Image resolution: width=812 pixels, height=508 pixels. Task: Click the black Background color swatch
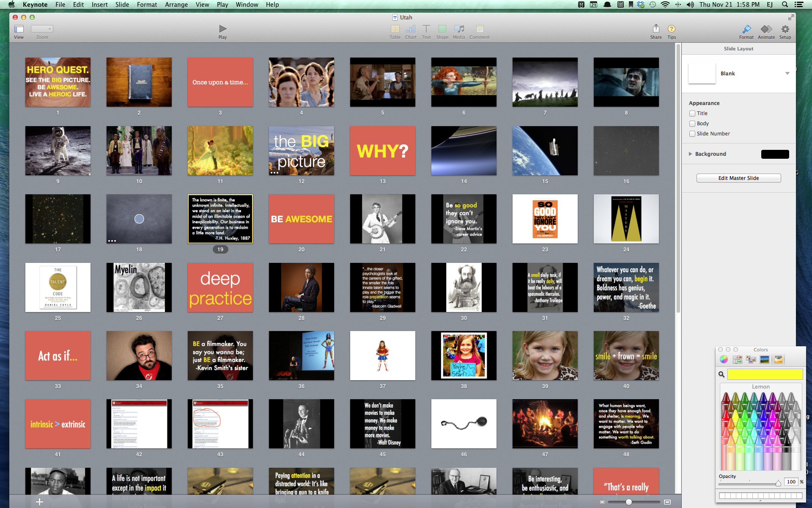coord(775,154)
